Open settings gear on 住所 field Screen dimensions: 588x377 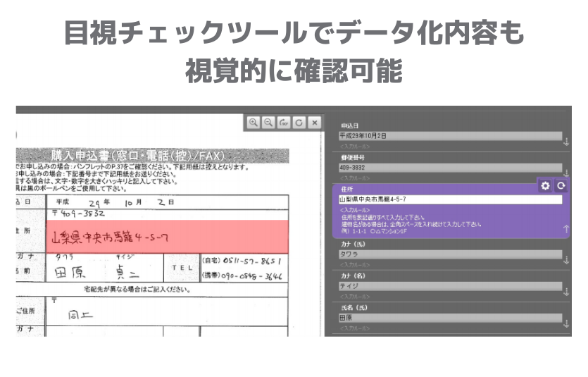(545, 186)
